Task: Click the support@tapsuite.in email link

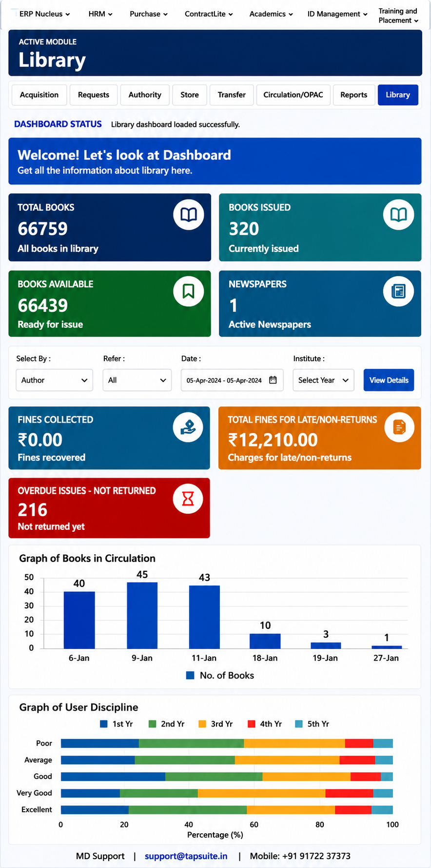Action: coord(186,856)
